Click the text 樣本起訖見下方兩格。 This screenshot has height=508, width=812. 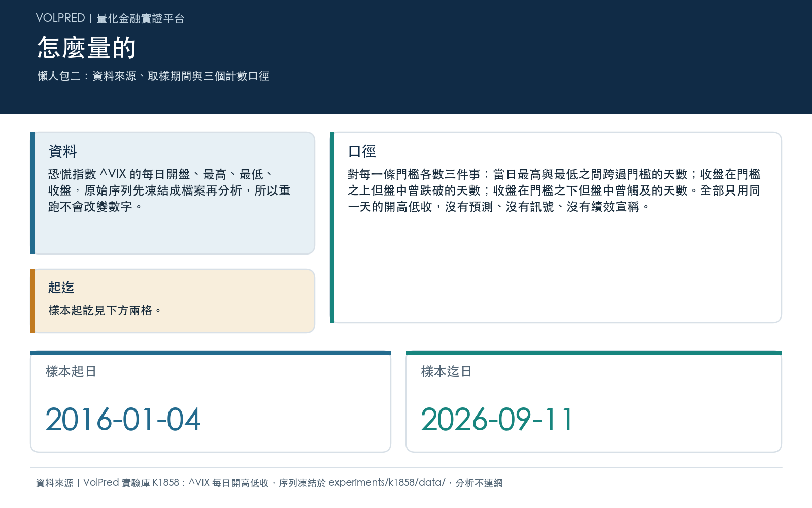click(x=105, y=310)
